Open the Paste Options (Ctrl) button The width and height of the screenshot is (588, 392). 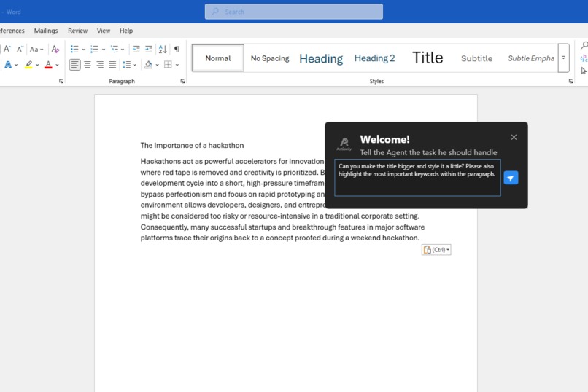click(x=436, y=250)
